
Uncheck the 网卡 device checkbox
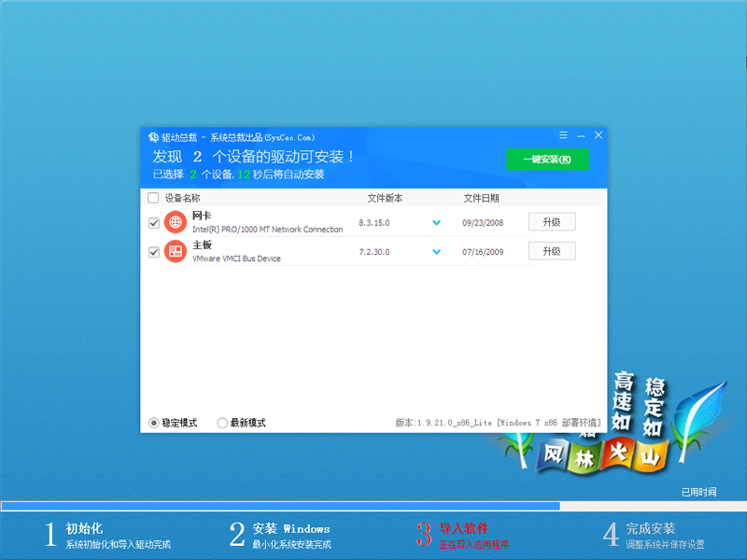click(153, 222)
